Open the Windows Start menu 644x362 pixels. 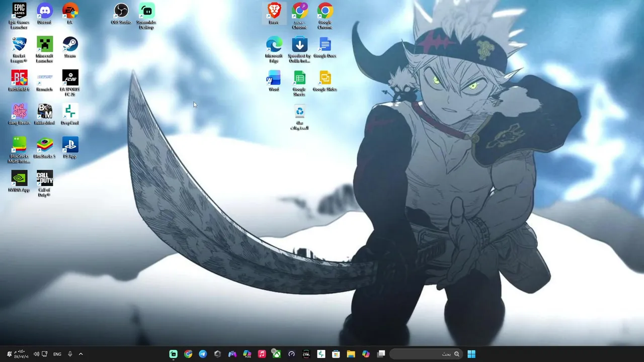(x=471, y=354)
